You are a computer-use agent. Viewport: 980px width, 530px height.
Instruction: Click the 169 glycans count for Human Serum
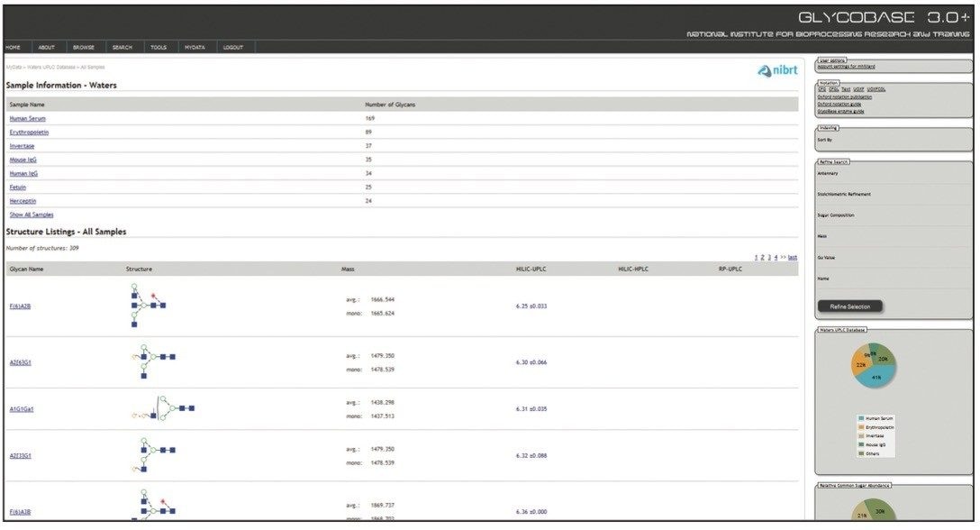coord(370,119)
